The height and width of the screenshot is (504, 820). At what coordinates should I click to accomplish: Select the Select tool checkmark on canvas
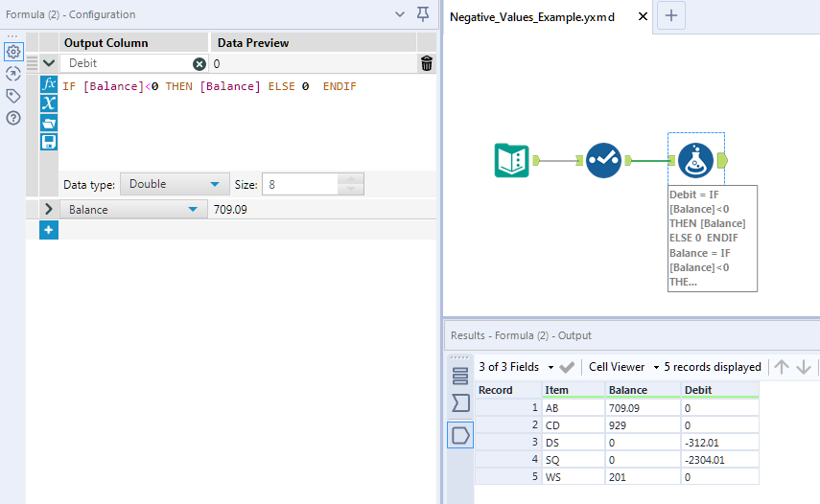(x=603, y=160)
